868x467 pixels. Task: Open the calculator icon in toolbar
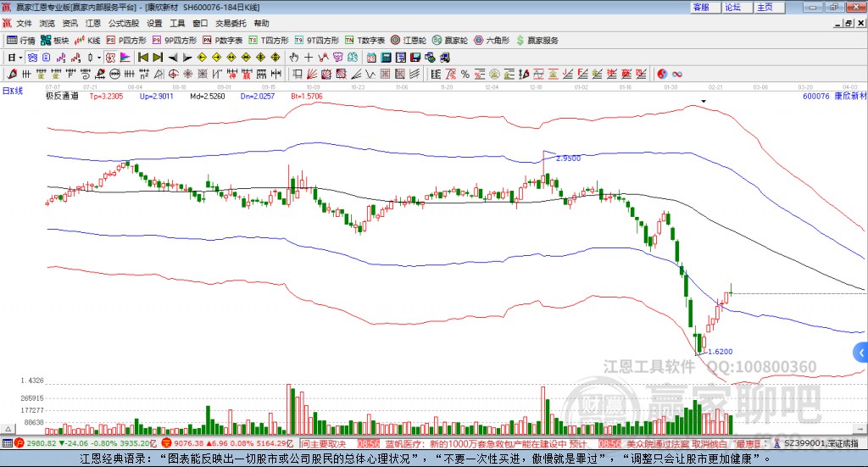pyautogui.click(x=386, y=57)
